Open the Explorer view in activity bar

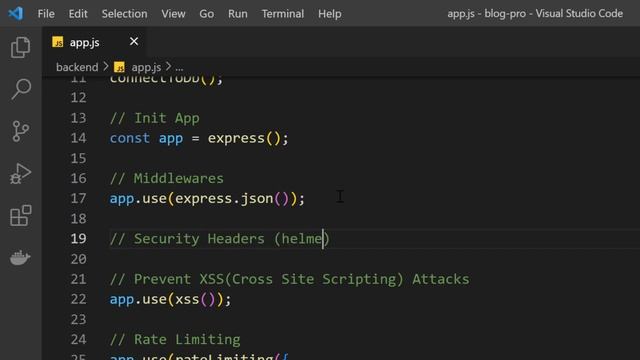coord(20,47)
